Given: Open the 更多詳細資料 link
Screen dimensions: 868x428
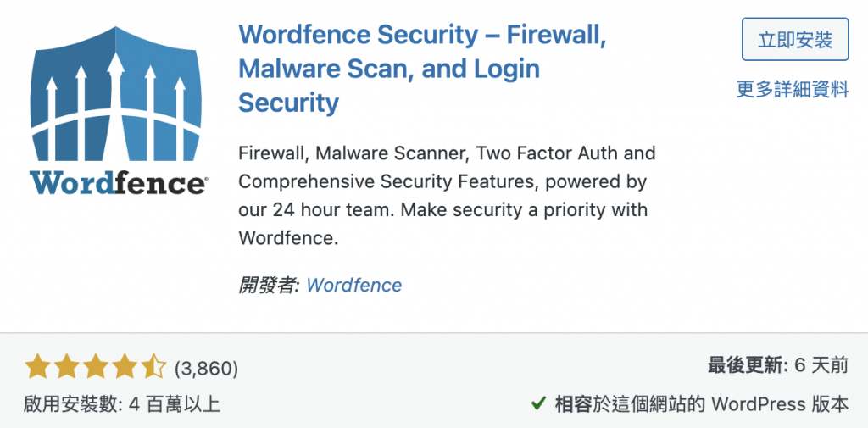Looking at the screenshot, I should click(x=793, y=89).
